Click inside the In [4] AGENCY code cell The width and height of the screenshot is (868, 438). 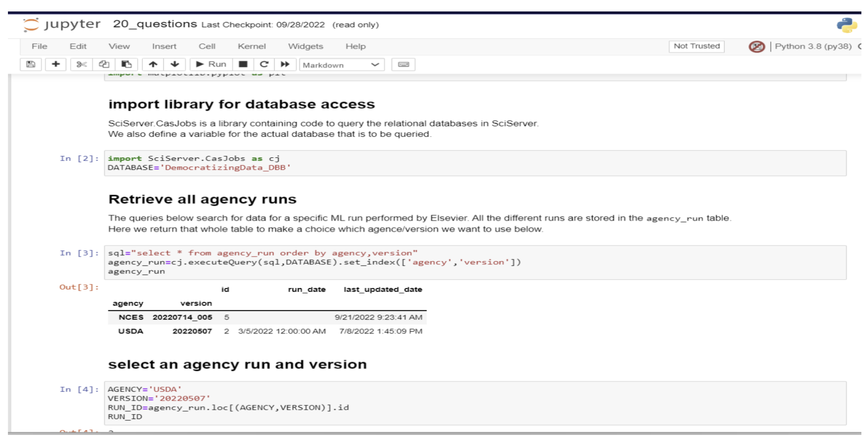[475, 403]
